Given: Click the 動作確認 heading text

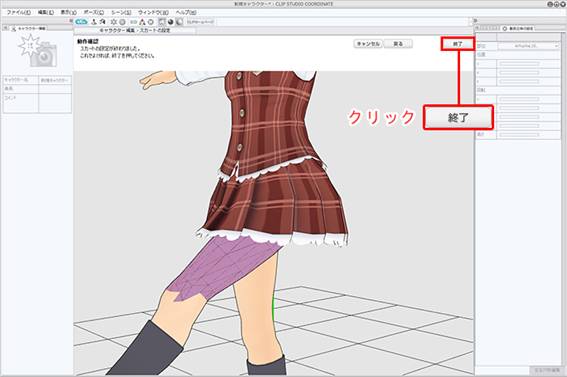Looking at the screenshot, I should click(88, 42).
